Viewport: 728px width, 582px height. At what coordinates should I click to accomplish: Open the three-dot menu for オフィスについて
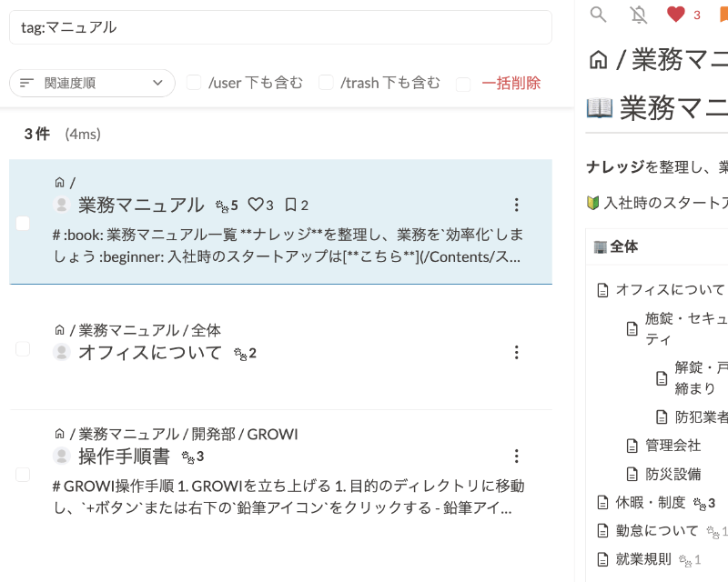point(516,352)
